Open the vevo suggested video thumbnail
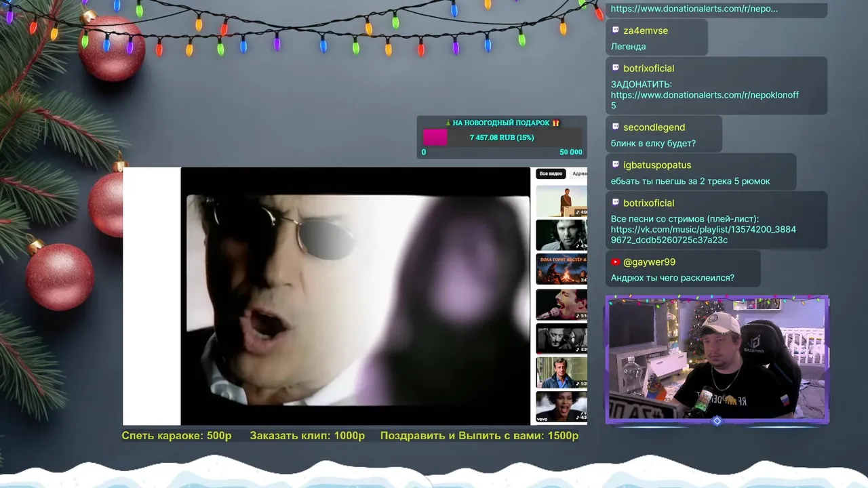 click(561, 407)
